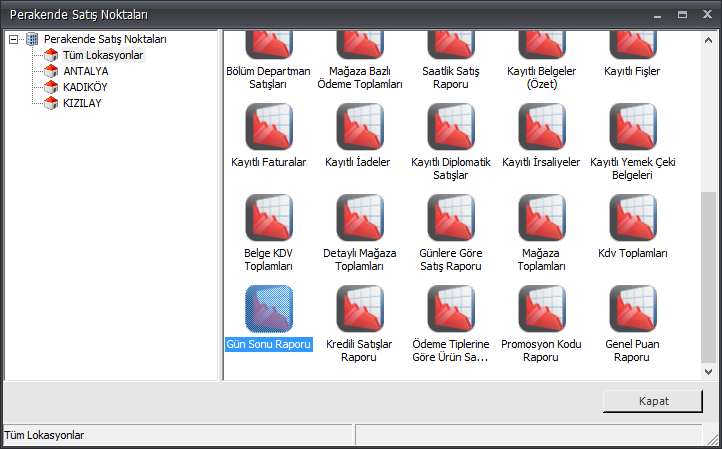Select the Kayıtlı Diplomatik Satışlar icon
The height and width of the screenshot is (449, 722).
[451, 127]
